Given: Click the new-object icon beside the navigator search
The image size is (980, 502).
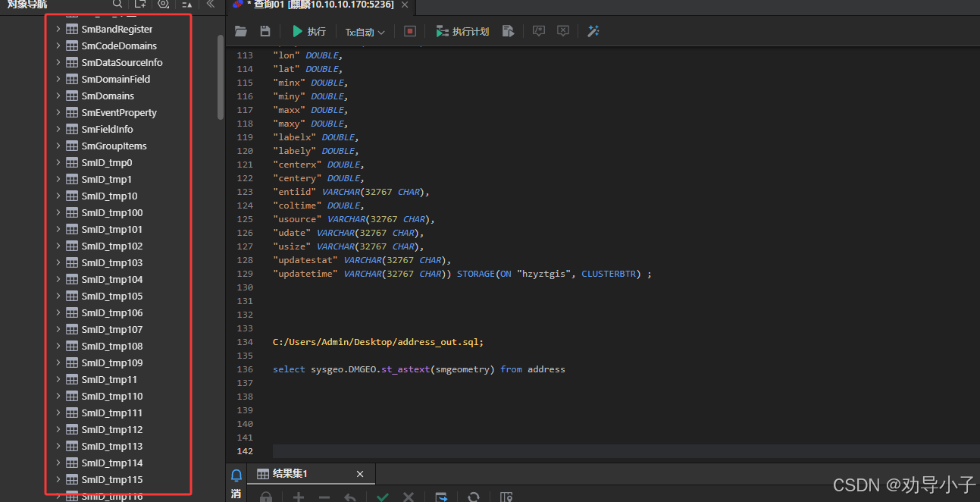Looking at the screenshot, I should (140, 4).
